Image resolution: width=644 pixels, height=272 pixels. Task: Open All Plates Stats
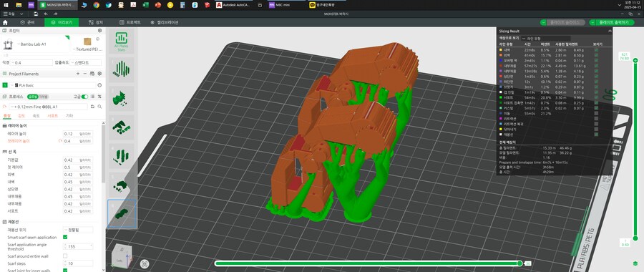point(121,42)
